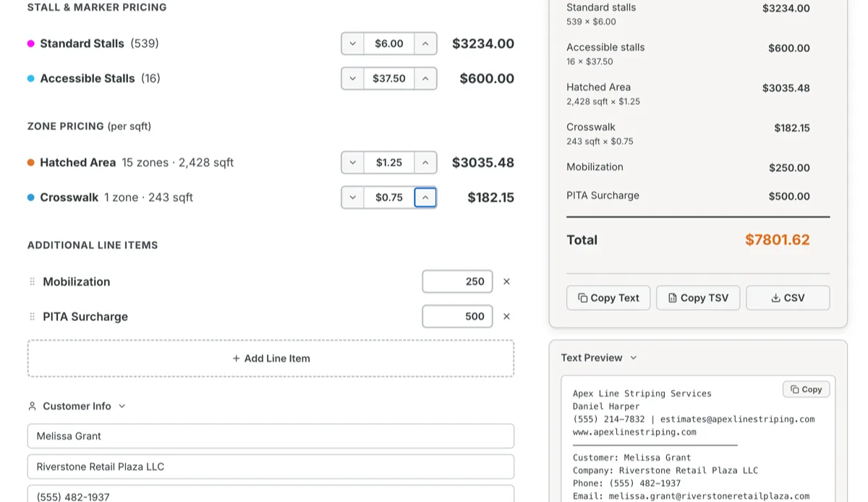Click the drag handle beside PITA Surcharge
Screen dimensions: 868x502
click(33, 316)
